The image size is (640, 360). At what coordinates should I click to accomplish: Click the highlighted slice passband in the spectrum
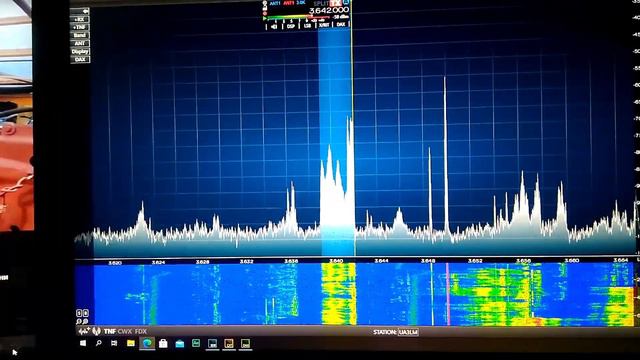coord(336,143)
